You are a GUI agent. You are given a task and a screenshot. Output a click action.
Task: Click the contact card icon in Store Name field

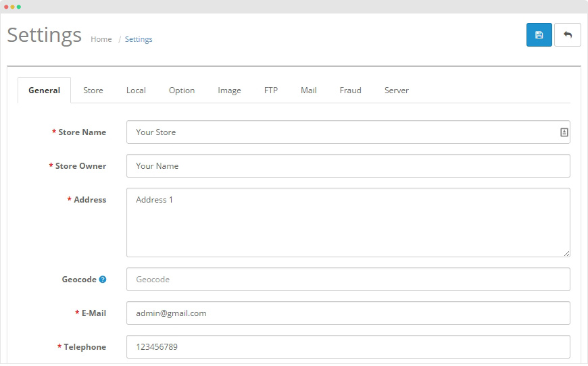click(564, 132)
